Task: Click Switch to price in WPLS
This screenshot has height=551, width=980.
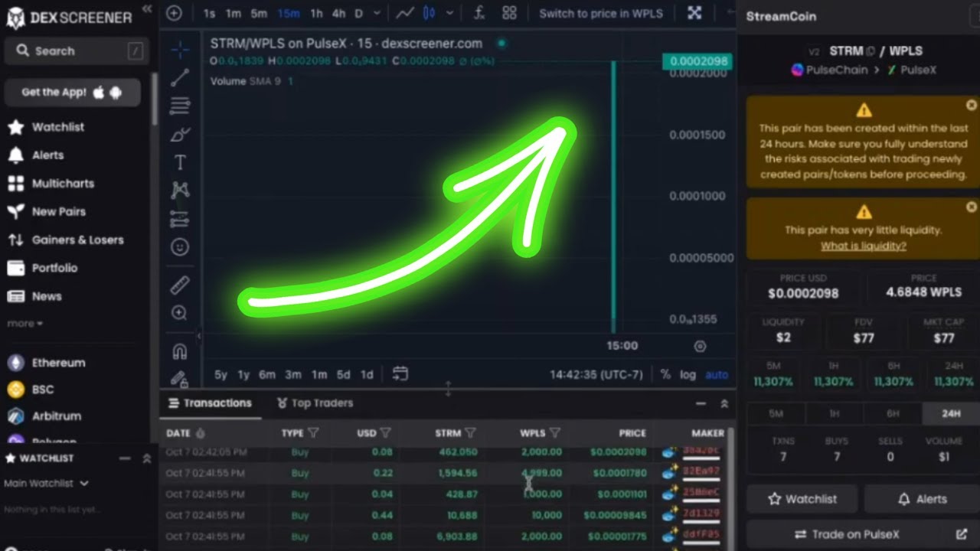Action: point(601,13)
